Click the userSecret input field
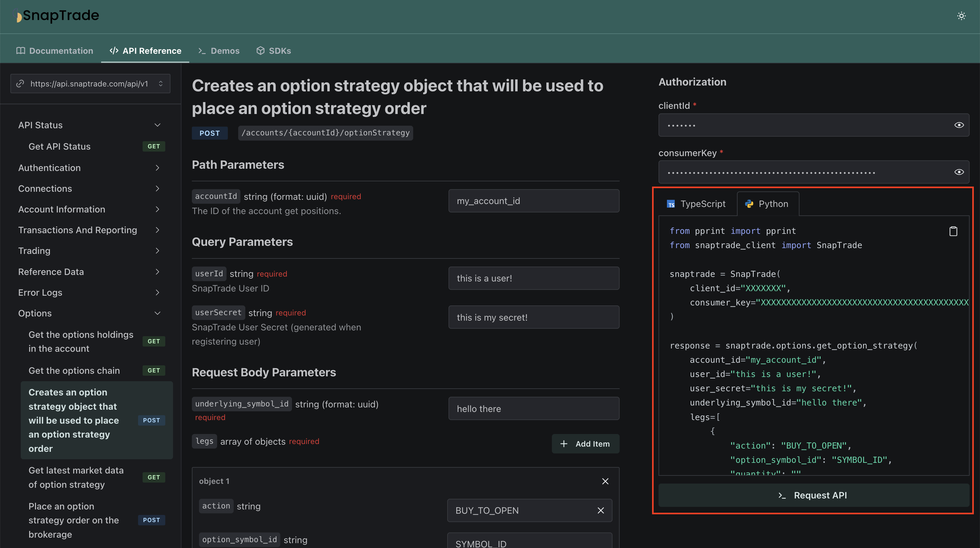Screen dimensions: 980x548 (534, 317)
